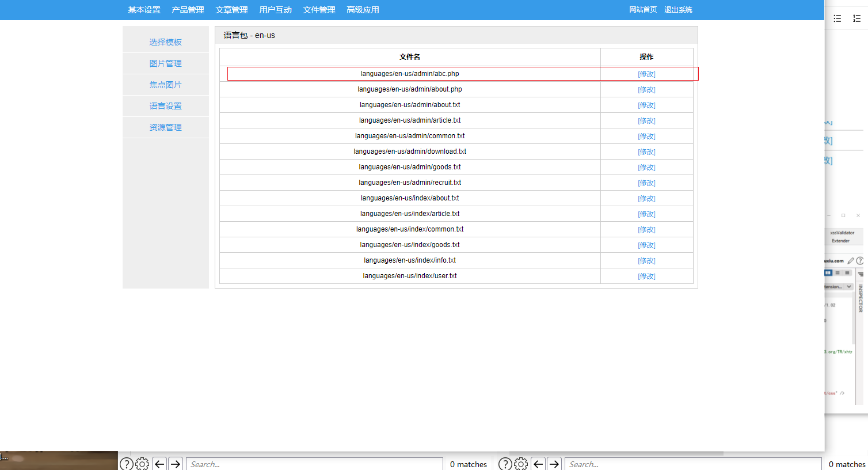Click the 操作 column header
868x470 pixels.
click(646, 57)
